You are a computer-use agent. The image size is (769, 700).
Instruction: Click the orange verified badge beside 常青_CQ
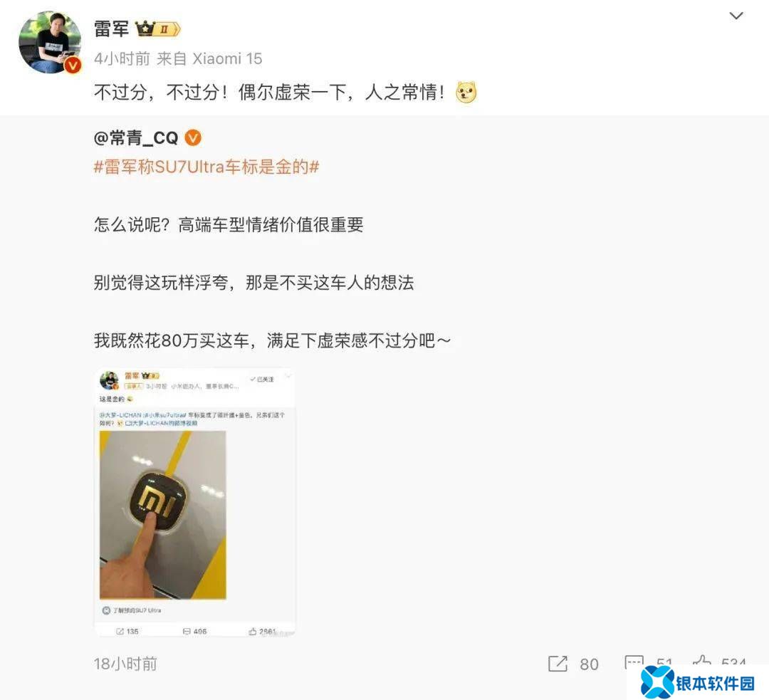pyautogui.click(x=193, y=138)
